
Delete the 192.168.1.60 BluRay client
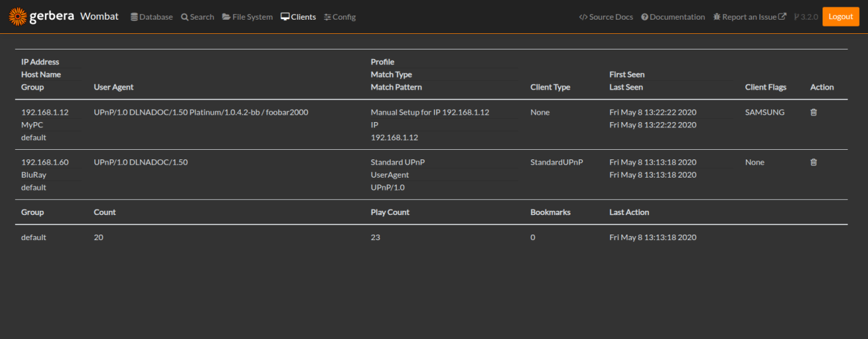(814, 163)
